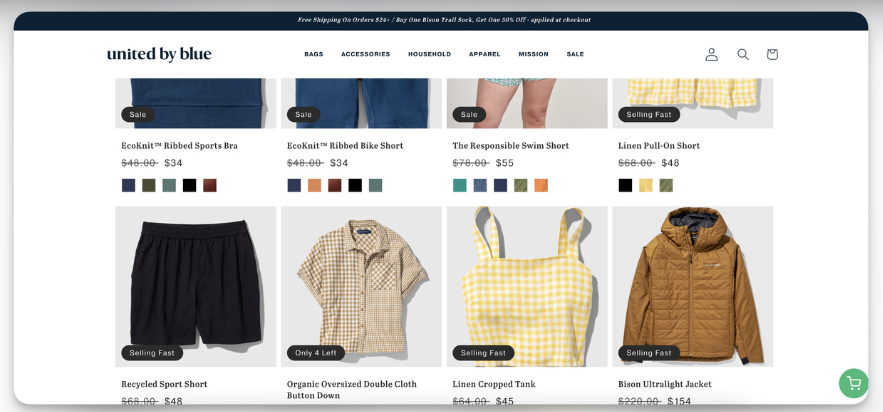Click Selling Fast badge on Bison Jacket
This screenshot has width=883, height=412.
649,353
